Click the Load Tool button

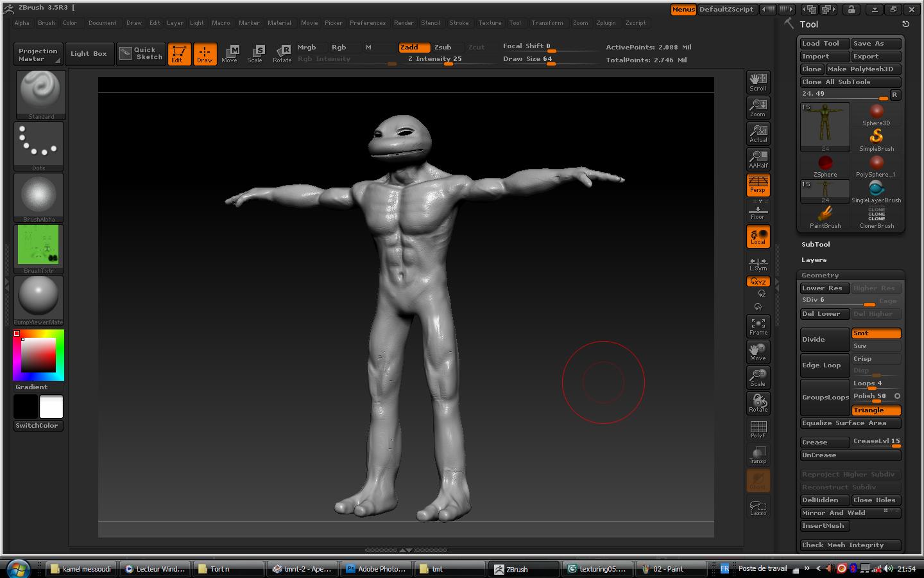pyautogui.click(x=825, y=44)
